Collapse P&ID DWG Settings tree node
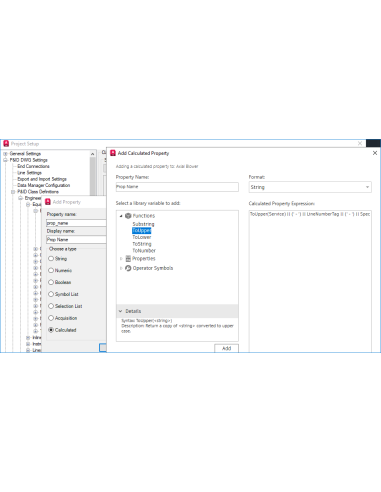 pyautogui.click(x=5, y=160)
